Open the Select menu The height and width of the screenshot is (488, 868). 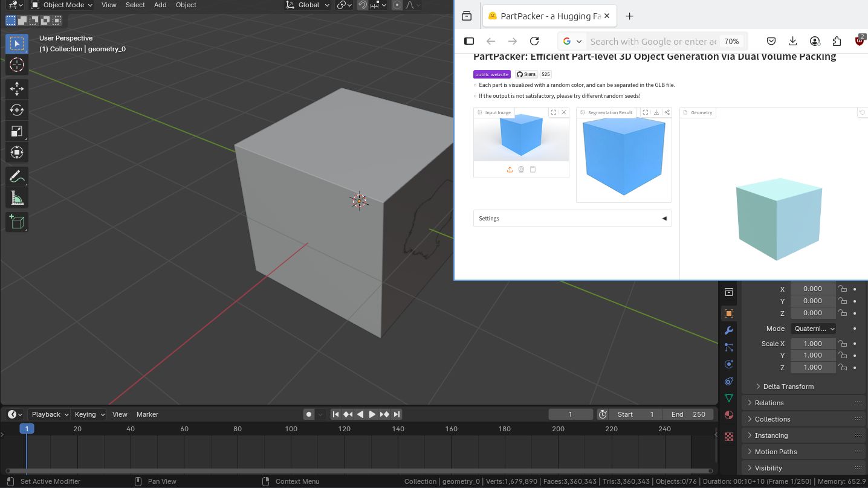click(x=135, y=5)
